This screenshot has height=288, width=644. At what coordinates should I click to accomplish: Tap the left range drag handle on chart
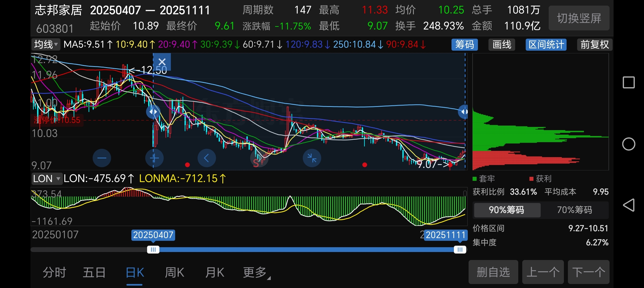click(x=153, y=112)
